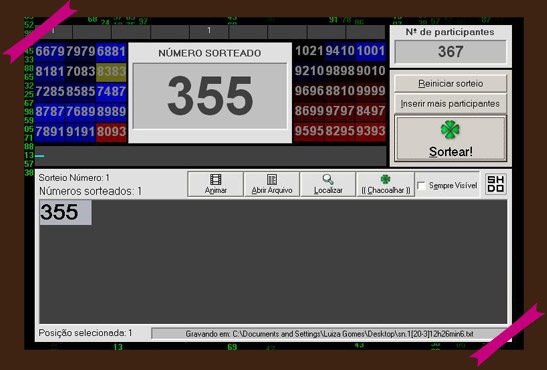
Task: Click number cell 7689
Action: (81, 112)
